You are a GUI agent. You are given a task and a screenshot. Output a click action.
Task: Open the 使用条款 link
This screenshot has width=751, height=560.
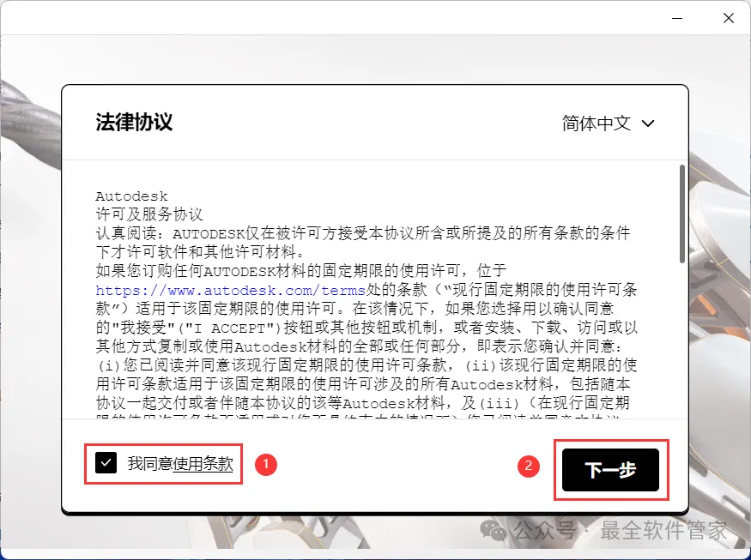203,463
